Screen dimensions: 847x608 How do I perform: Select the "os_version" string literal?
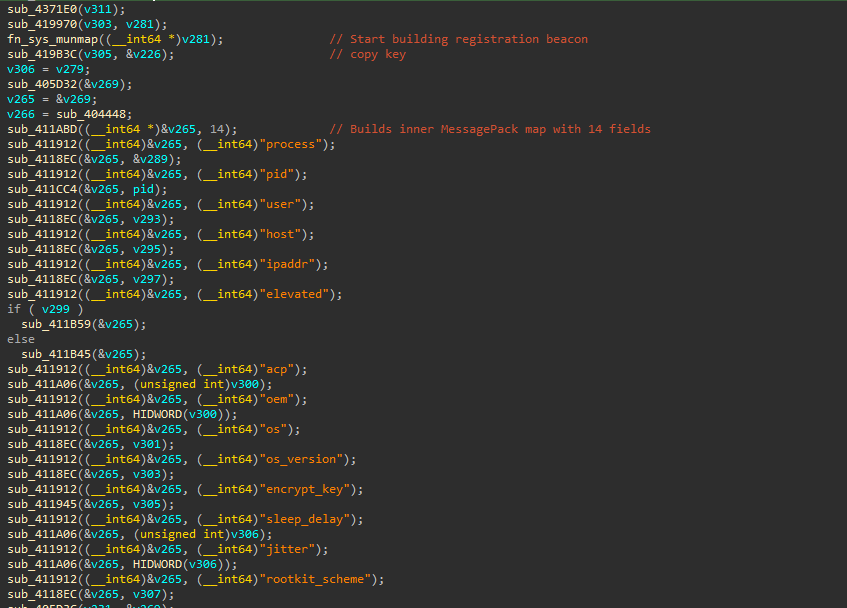(x=301, y=460)
